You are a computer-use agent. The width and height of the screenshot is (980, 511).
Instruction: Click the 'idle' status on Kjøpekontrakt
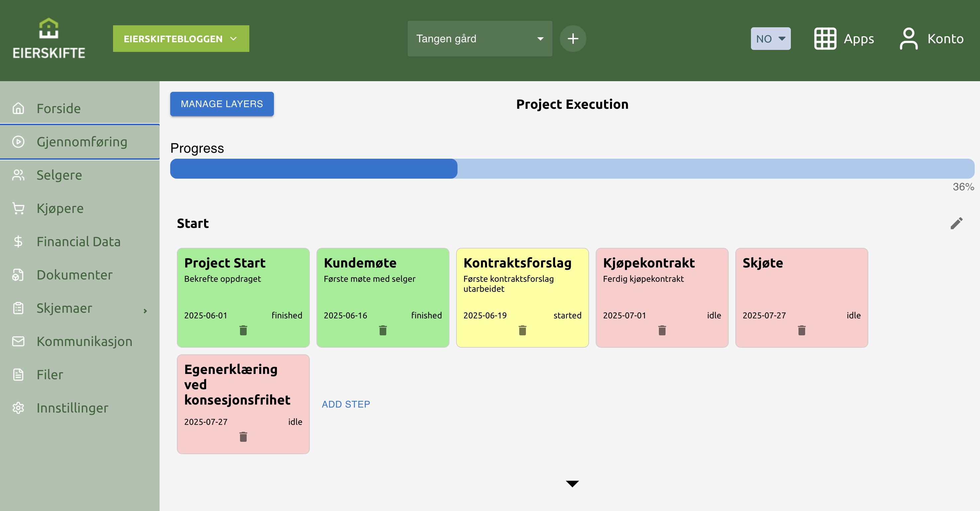click(714, 316)
